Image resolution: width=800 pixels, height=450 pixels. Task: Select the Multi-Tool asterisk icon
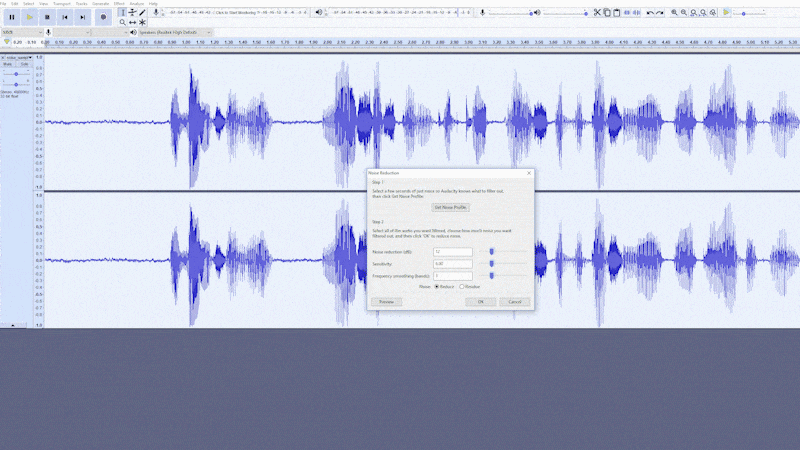(142, 22)
